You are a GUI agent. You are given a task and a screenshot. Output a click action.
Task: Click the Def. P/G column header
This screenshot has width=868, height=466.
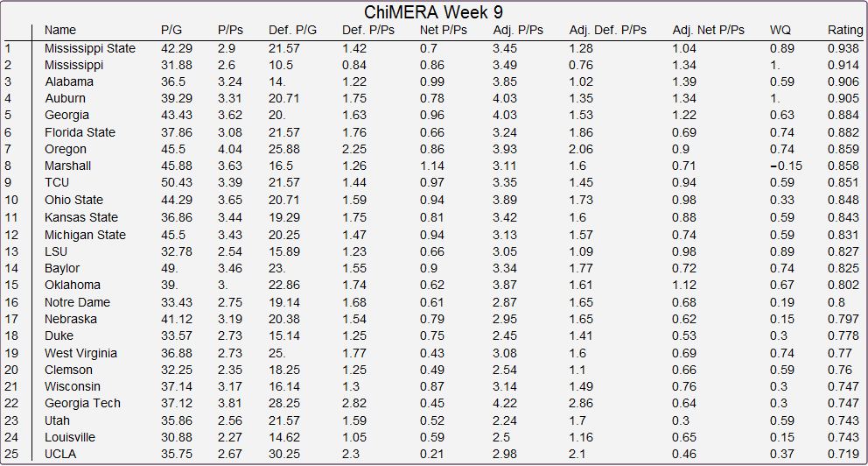[x=293, y=30]
